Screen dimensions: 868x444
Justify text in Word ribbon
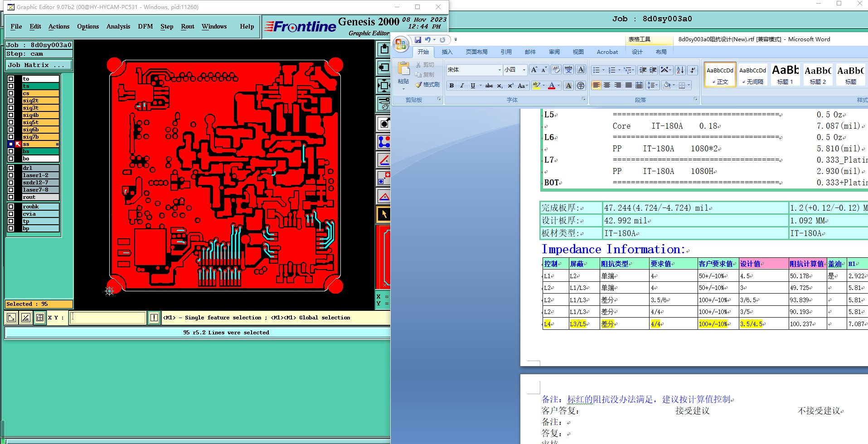pos(628,85)
